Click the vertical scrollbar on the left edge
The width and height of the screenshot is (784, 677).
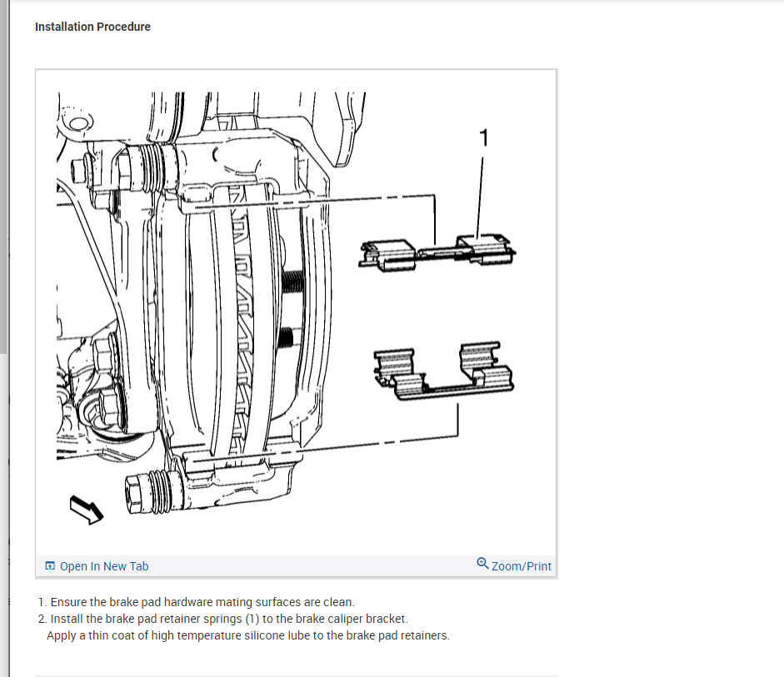click(4, 177)
